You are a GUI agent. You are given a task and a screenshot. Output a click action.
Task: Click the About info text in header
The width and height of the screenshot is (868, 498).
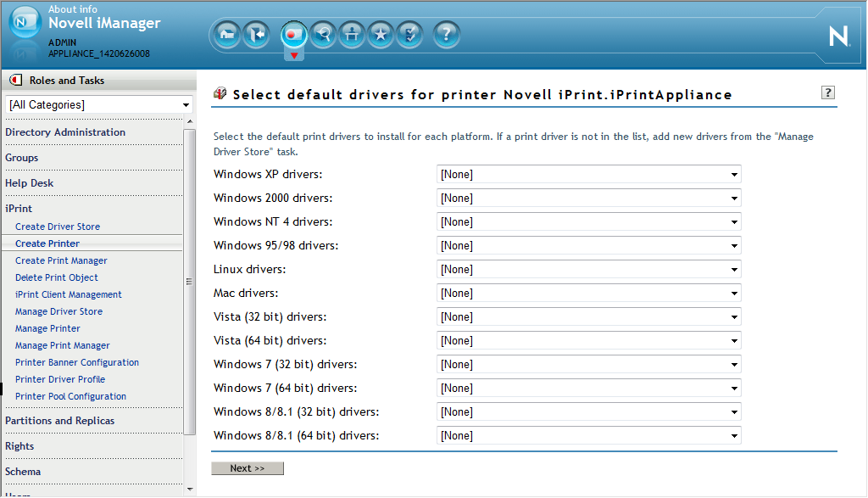(73, 8)
